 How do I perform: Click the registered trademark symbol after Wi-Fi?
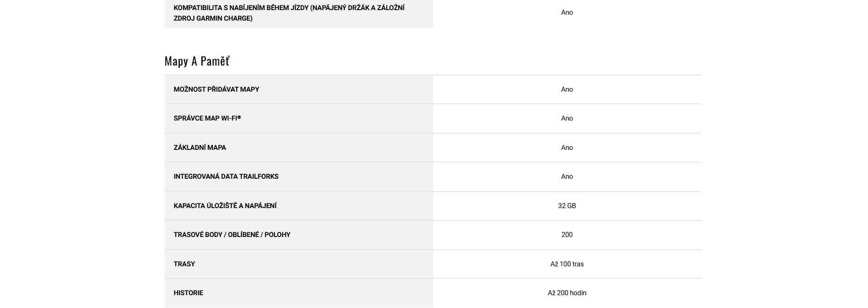[239, 117]
